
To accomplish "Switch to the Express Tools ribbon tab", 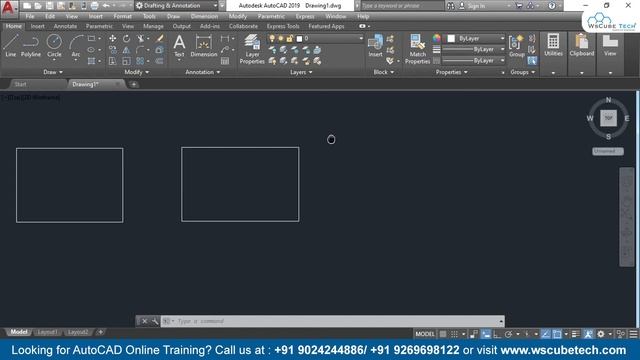I will [283, 26].
